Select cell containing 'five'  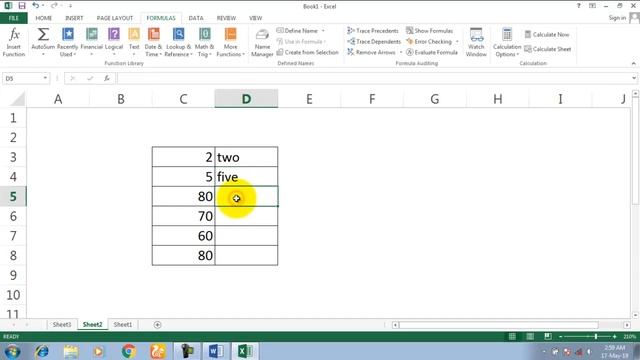247,177
